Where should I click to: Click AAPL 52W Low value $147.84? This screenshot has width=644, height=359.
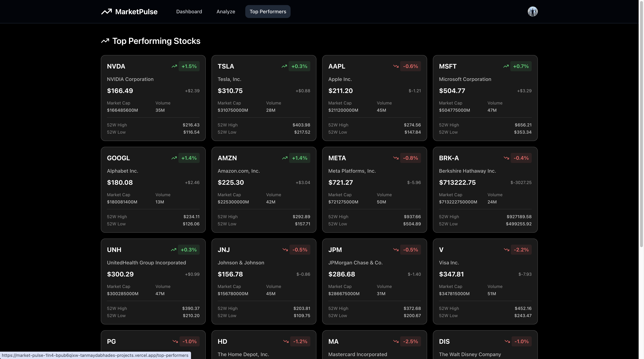413,132
